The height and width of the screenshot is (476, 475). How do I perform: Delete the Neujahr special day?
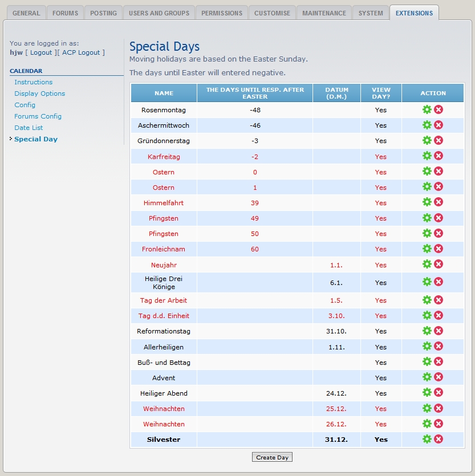[439, 264]
